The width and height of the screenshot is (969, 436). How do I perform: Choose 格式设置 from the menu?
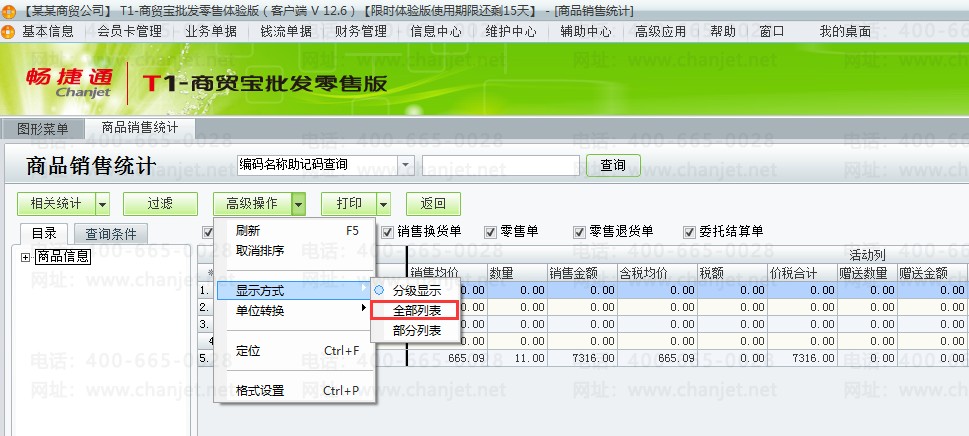[294, 390]
